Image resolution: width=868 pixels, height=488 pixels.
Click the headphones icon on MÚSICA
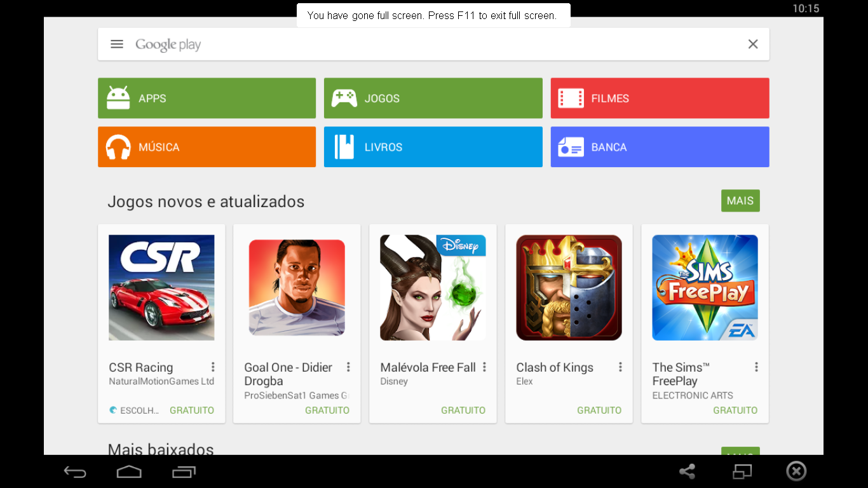coord(118,147)
